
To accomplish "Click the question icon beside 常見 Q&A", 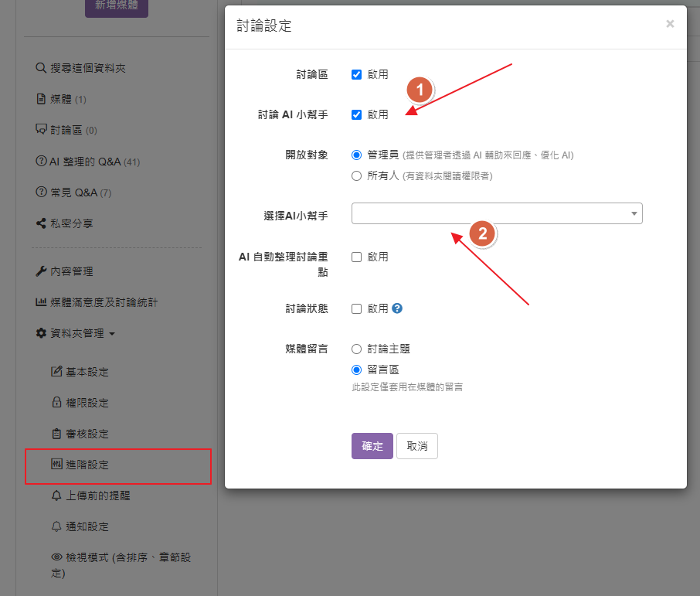I will [x=41, y=192].
